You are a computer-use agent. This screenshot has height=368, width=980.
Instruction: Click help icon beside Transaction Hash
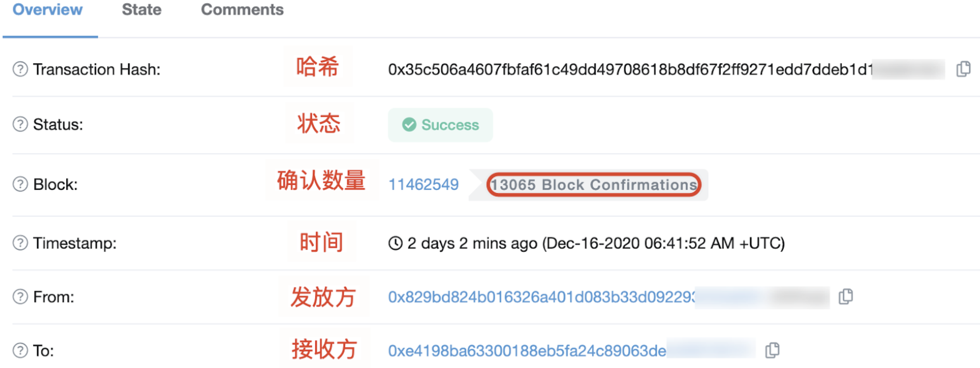(x=20, y=69)
